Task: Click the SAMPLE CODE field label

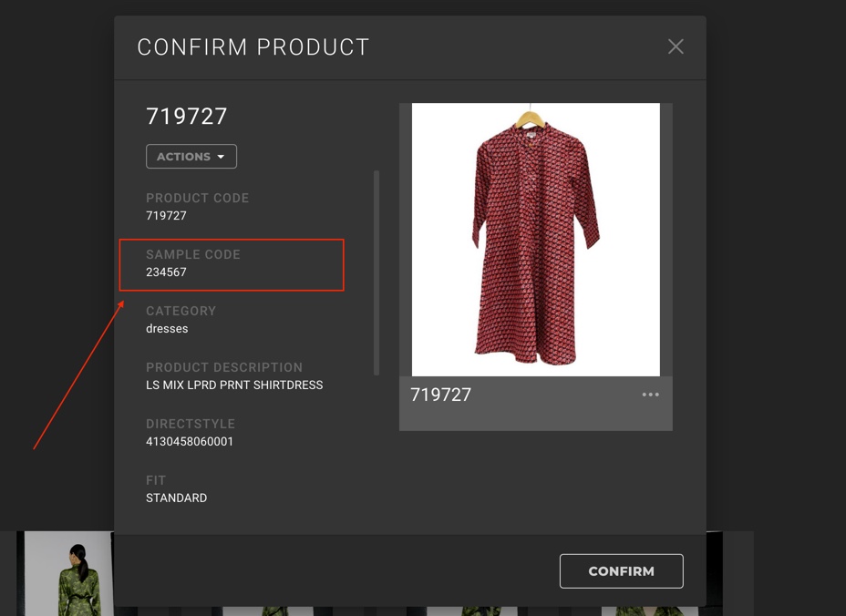Action: [193, 254]
